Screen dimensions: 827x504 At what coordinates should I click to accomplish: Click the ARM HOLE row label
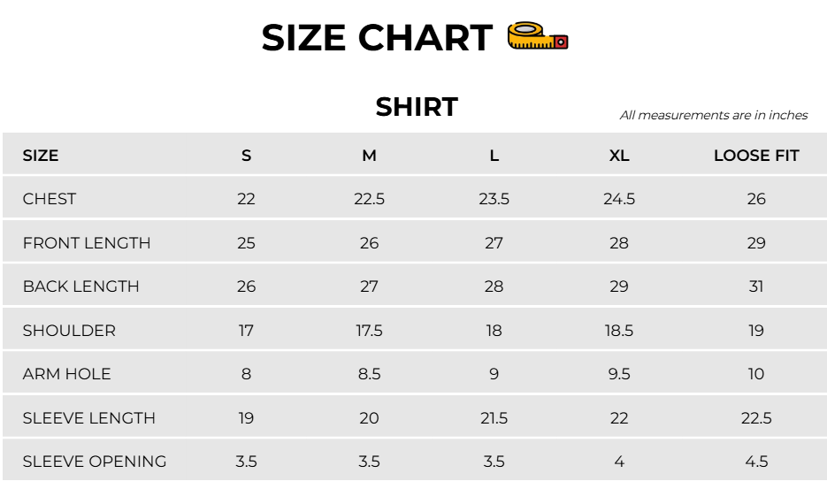pyautogui.click(x=67, y=374)
